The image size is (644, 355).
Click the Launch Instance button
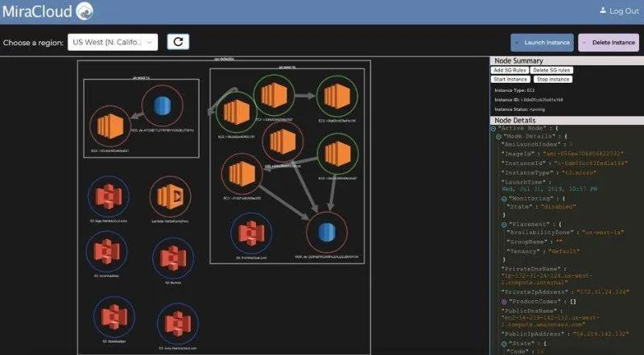click(542, 43)
